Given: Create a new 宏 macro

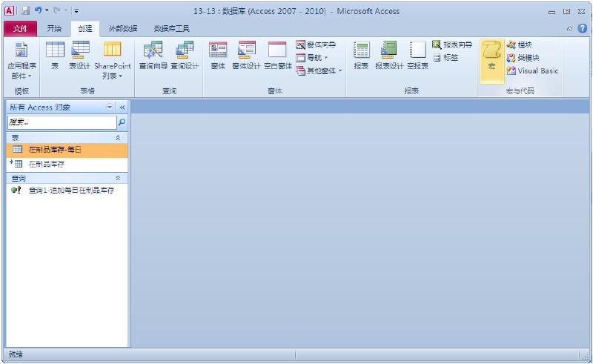Looking at the screenshot, I should tap(491, 61).
